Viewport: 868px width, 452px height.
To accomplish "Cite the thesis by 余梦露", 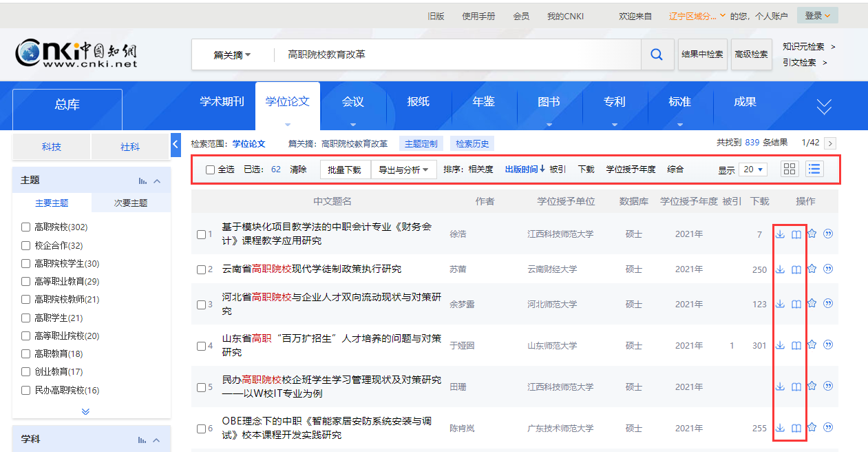I will [x=828, y=303].
